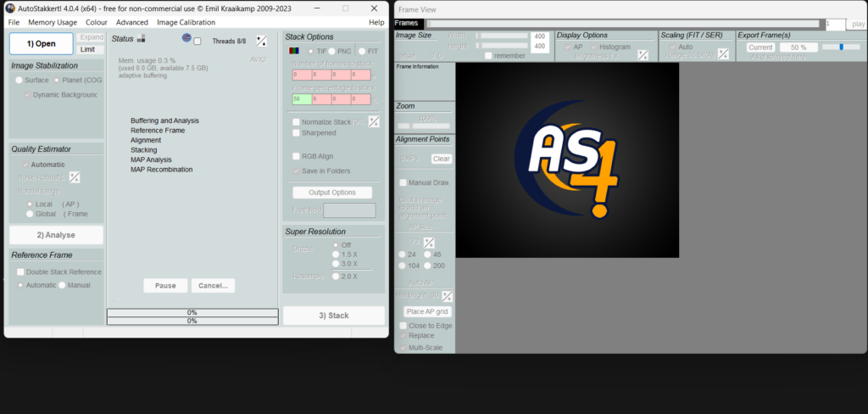
Task: Click the export percentage slider
Action: pos(841,48)
